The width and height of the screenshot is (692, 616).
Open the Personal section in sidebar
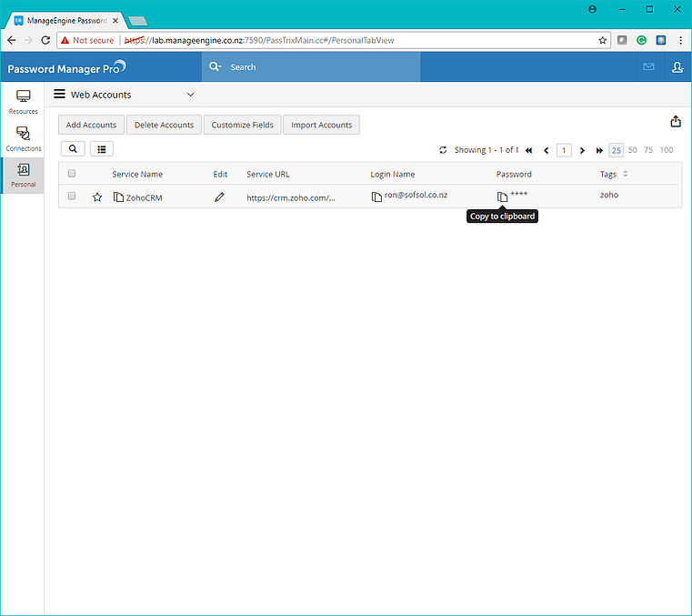pos(23,176)
